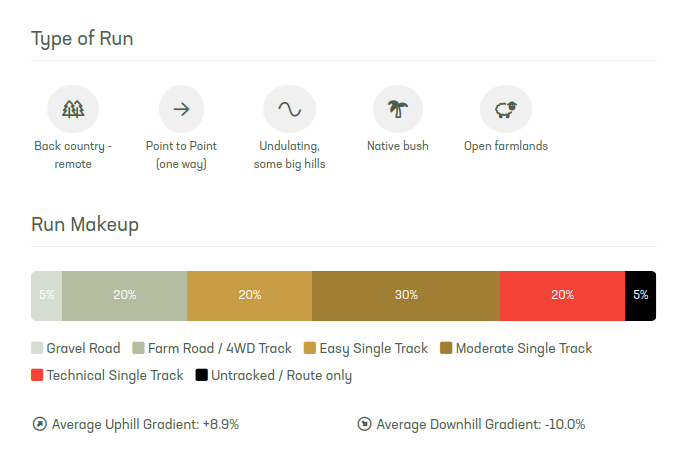
Task: Click the uphill gradient arrow icon
Action: tap(40, 424)
